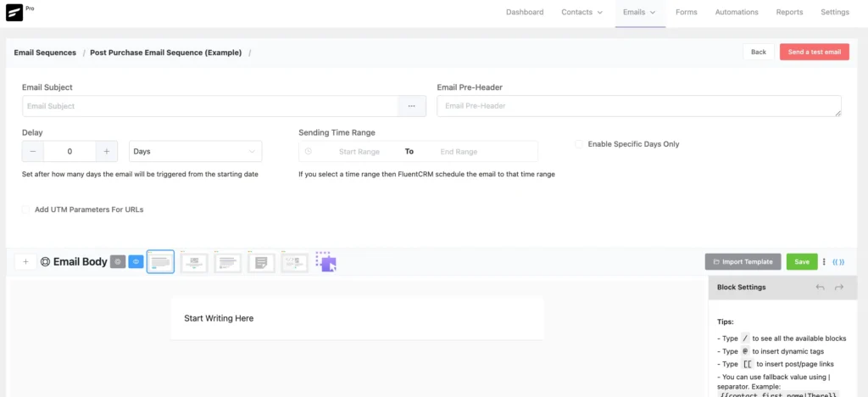
Task: Open the three-dot more options menu near Save
Action: [x=824, y=262]
